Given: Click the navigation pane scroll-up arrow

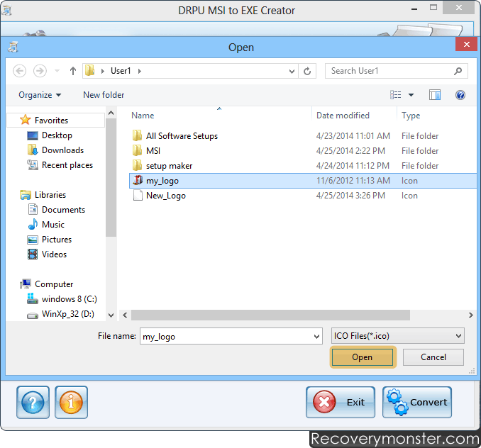Looking at the screenshot, I should point(111,113).
